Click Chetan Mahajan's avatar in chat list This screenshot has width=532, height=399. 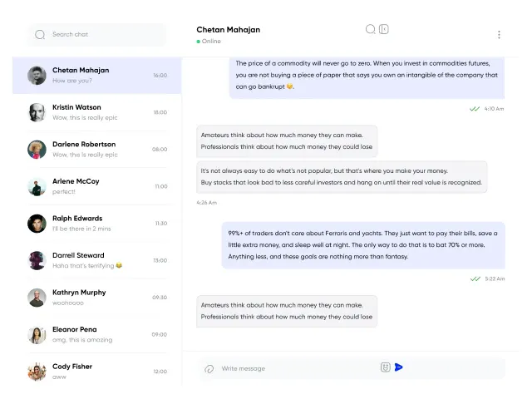(37, 76)
